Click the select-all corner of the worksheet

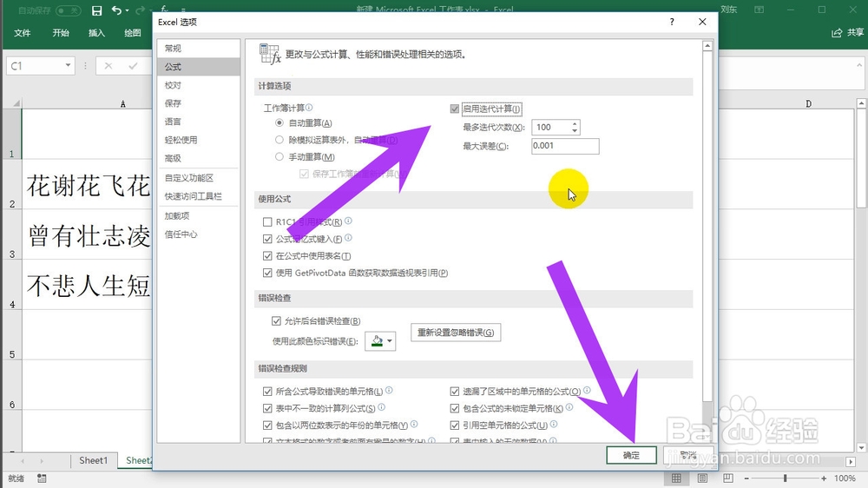point(16,103)
